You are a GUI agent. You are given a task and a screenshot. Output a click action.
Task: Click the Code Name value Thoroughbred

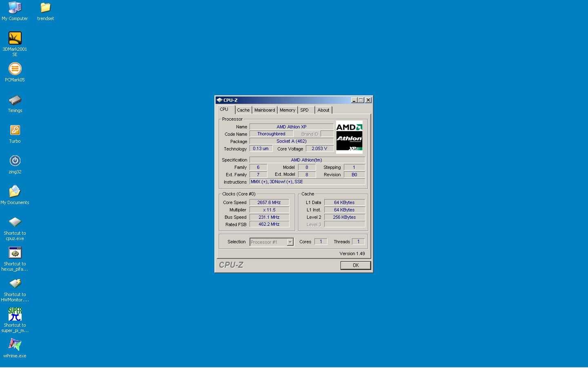coord(271,134)
